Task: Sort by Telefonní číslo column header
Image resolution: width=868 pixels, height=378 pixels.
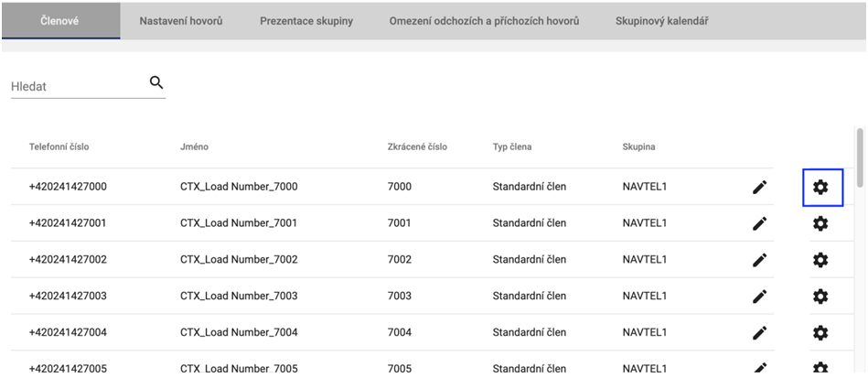Action: 59,146
